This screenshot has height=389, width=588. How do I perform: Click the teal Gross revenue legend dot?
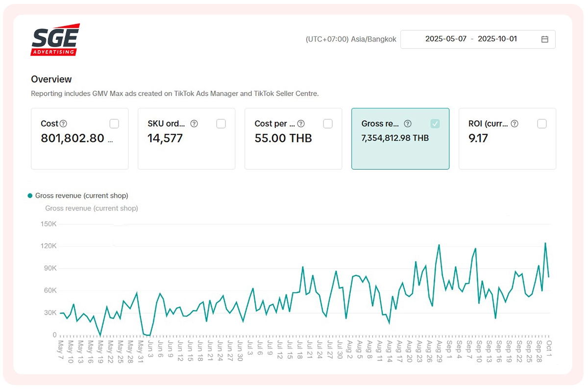[30, 196]
